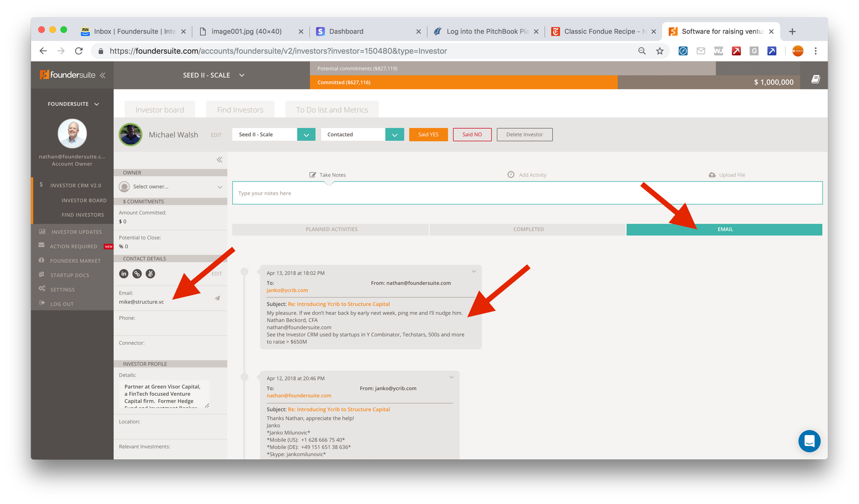Expand the Apr 13 email chevron

click(x=474, y=271)
